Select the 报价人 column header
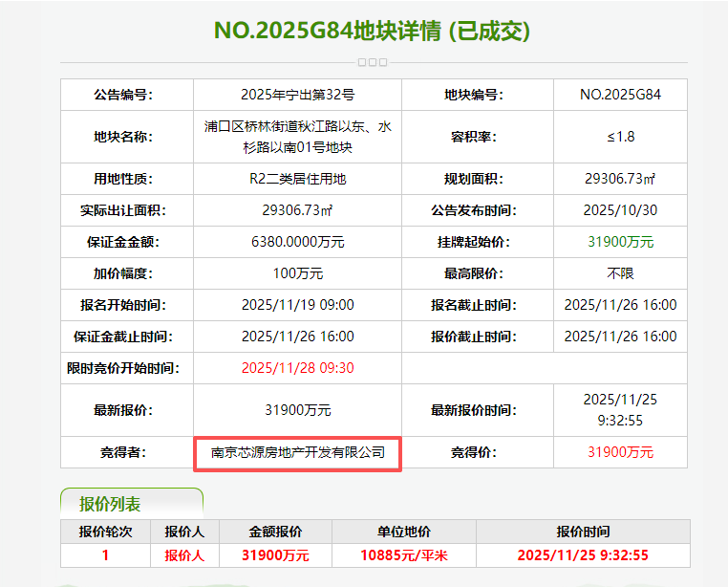This screenshot has height=587, width=728. 184,532
